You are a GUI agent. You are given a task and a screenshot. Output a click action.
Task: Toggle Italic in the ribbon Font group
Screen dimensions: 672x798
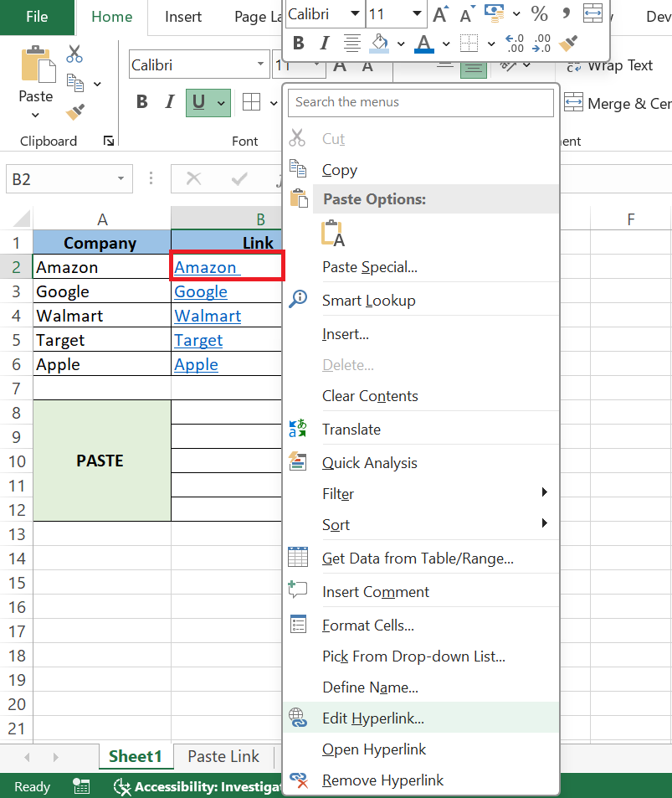click(x=170, y=102)
